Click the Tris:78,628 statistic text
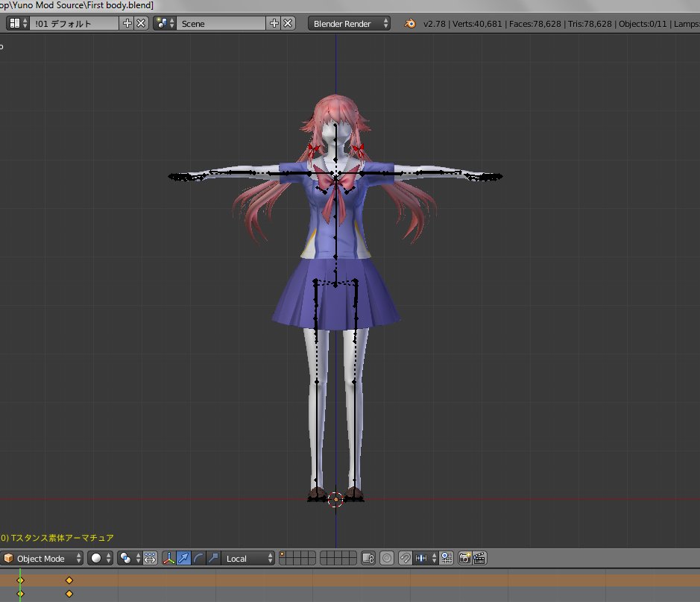This screenshot has width=700, height=602. [590, 24]
